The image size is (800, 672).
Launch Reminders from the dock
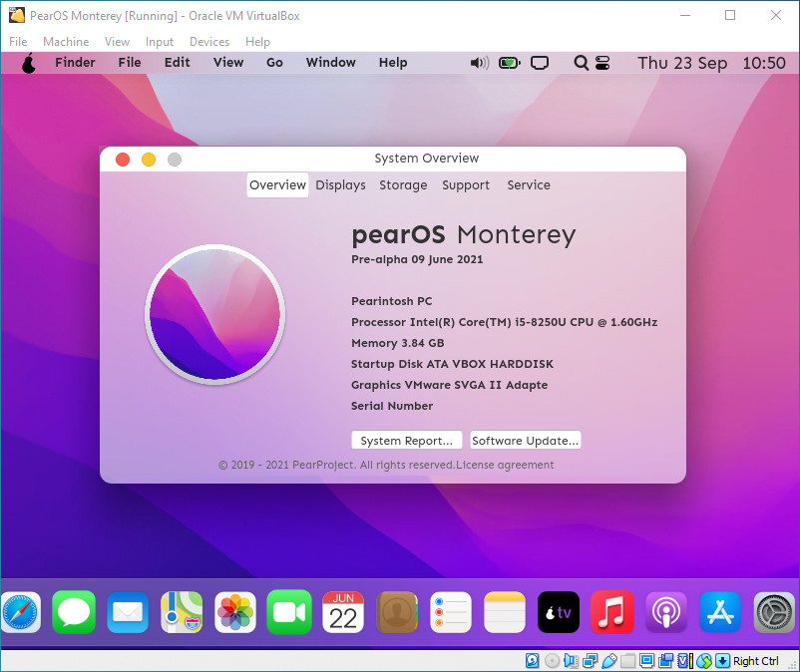coord(451,612)
